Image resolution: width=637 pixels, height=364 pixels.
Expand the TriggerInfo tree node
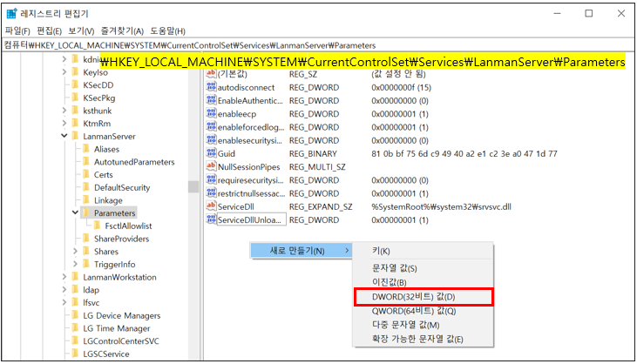pyautogui.click(x=75, y=264)
